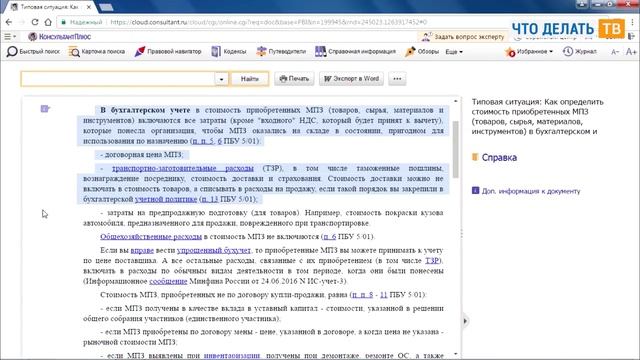Open the hamburger main menu
The image size is (640, 360).
(10, 37)
